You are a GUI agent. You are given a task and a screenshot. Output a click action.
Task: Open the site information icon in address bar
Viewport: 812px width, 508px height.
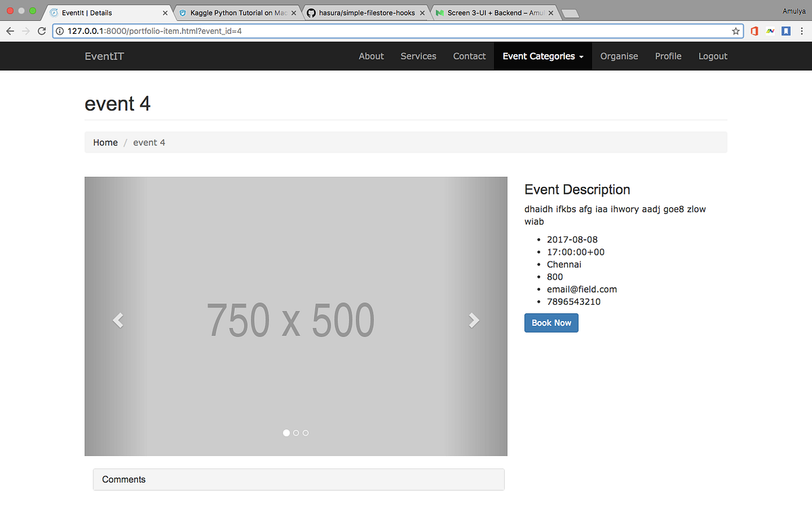coord(60,30)
